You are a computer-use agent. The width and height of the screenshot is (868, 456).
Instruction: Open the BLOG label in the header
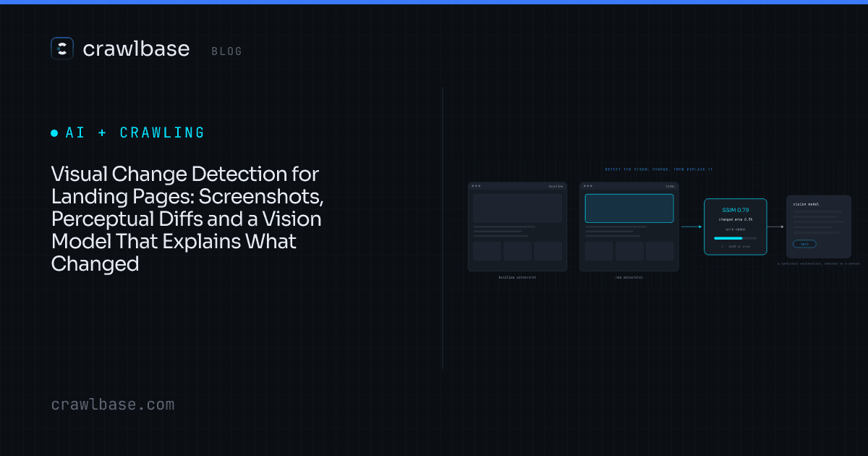pos(227,51)
